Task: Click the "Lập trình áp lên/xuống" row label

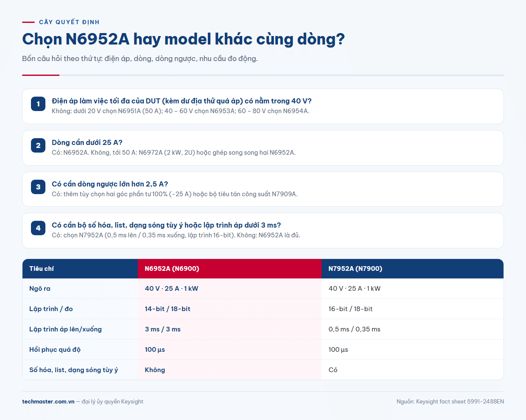Action: (x=65, y=329)
